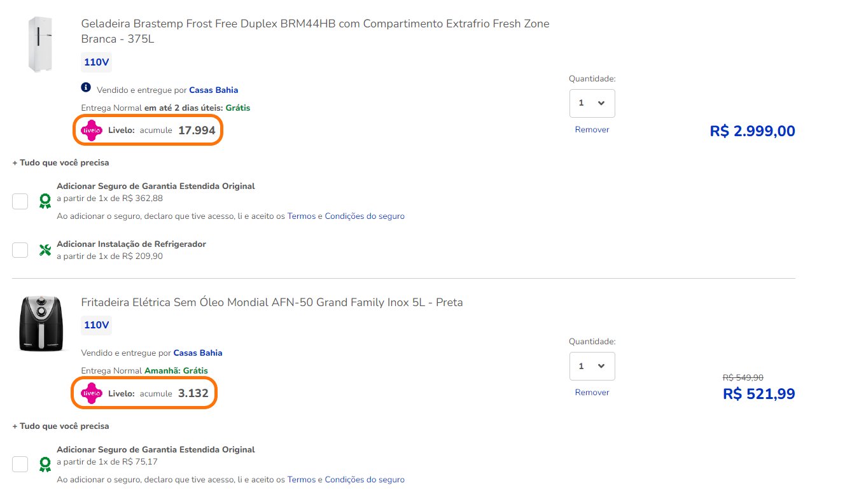The height and width of the screenshot is (504, 845).
Task: Open the air fryer quantity dropdown
Action: point(592,366)
